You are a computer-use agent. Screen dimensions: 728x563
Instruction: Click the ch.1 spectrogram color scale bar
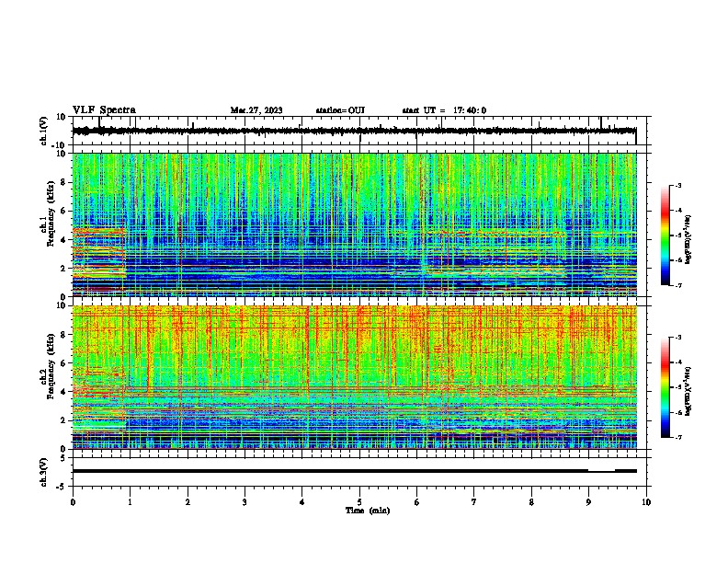point(665,236)
